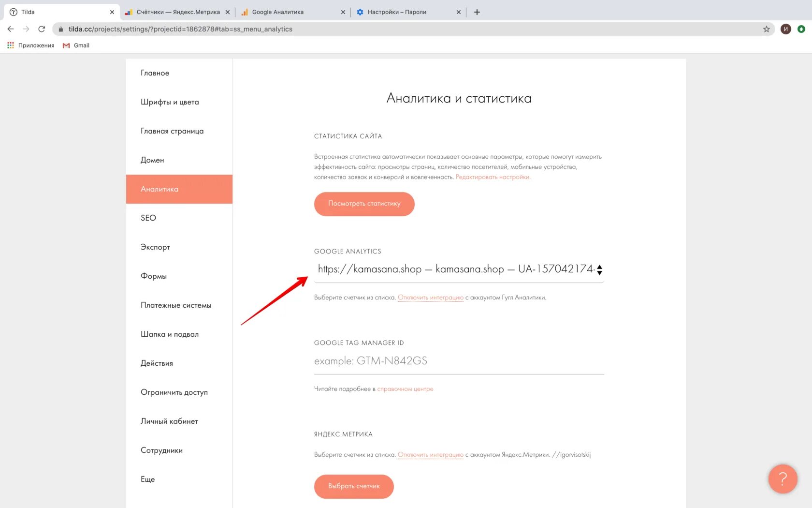Open справочном центре link
Image resolution: width=812 pixels, height=508 pixels.
coord(405,389)
